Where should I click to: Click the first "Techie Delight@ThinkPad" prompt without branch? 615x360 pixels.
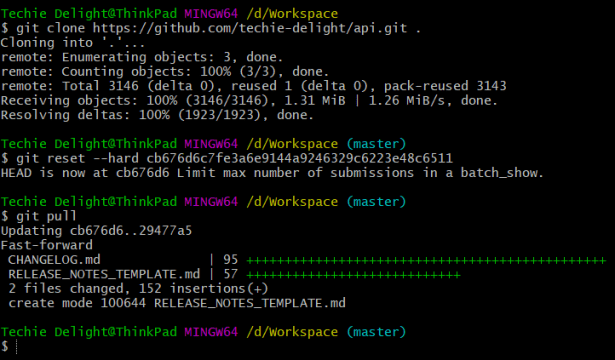point(89,14)
